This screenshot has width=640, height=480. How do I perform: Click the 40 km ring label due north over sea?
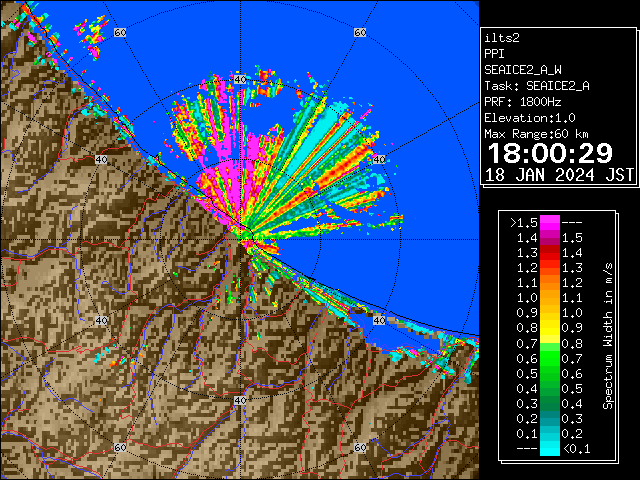240,79
